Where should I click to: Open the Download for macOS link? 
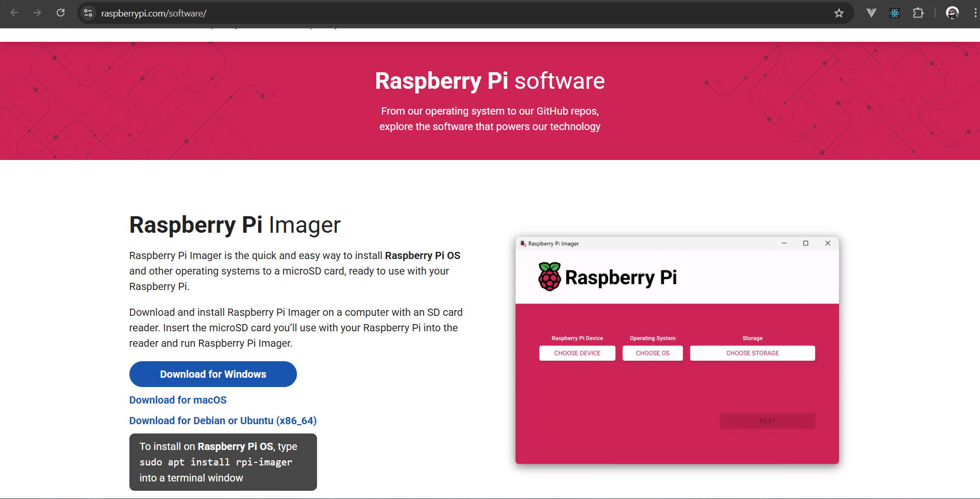pos(178,400)
